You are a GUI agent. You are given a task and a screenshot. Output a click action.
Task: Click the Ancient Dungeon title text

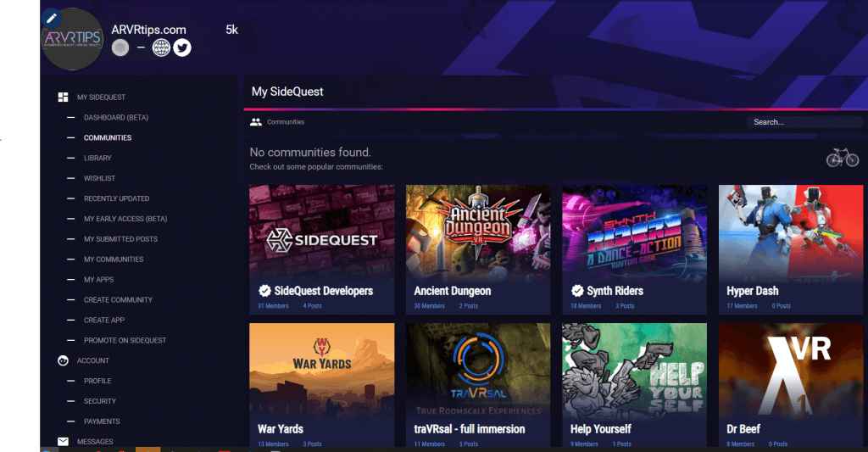453,291
